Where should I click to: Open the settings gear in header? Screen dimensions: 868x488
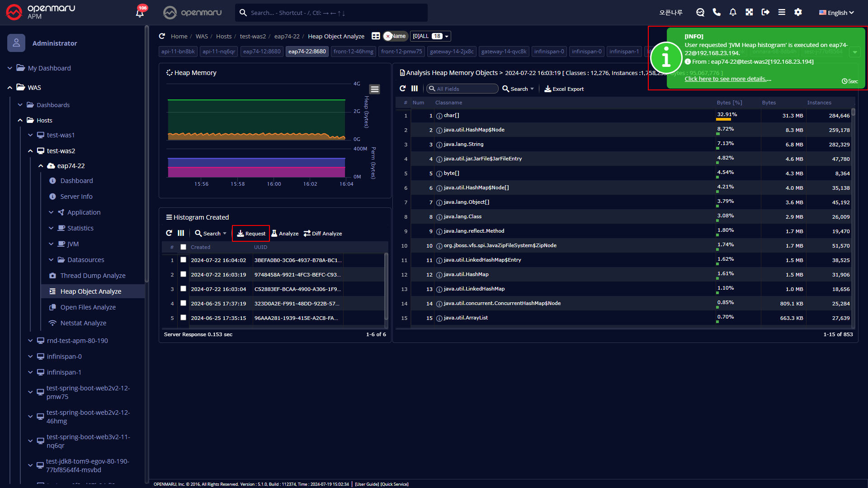coord(798,12)
